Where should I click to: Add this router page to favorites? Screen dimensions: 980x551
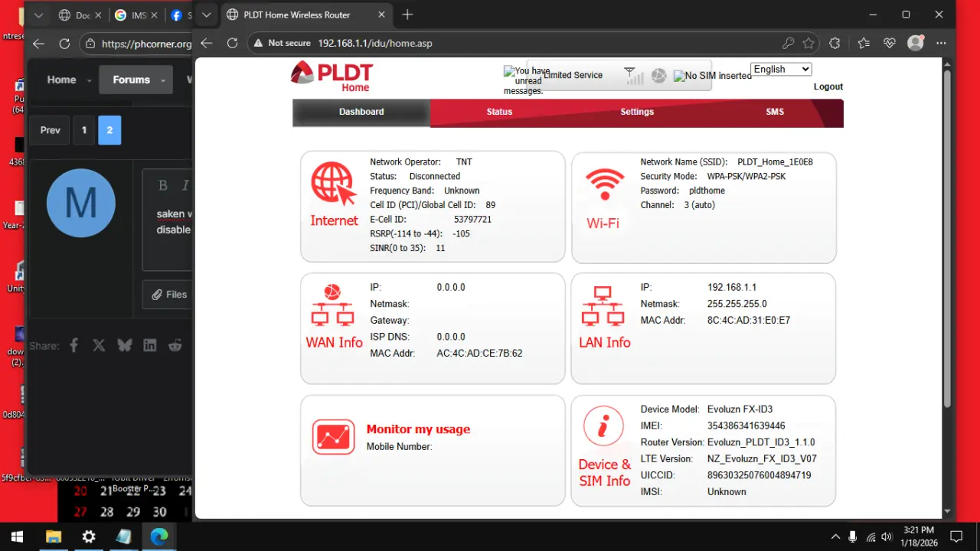coord(808,44)
